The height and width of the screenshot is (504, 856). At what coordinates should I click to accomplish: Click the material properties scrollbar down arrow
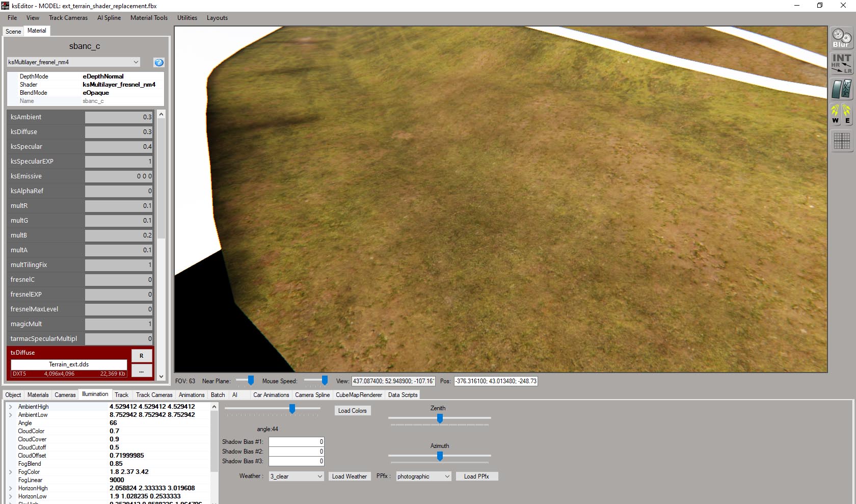click(161, 377)
